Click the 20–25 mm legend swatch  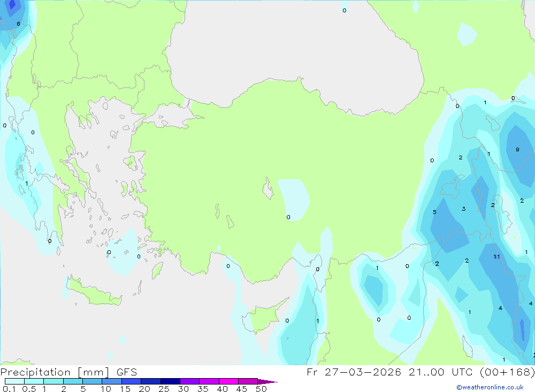click(x=151, y=381)
